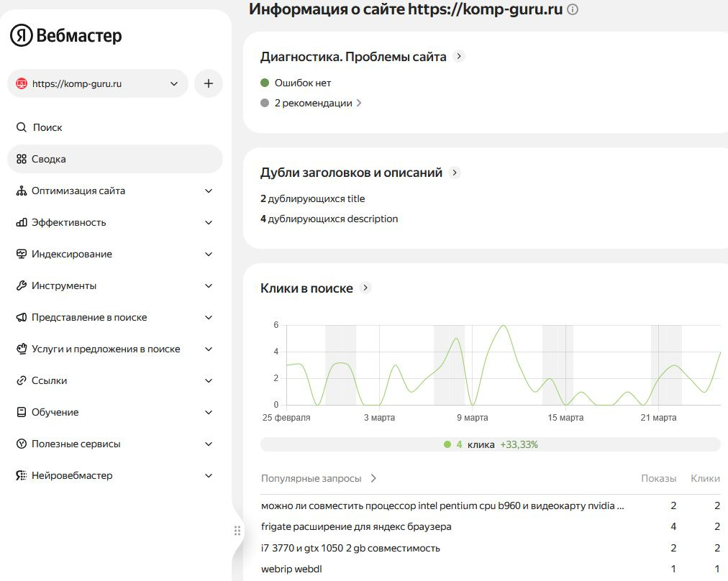Click the Сводка grid icon
Screen dimensions: 728x581
pyautogui.click(x=22, y=159)
